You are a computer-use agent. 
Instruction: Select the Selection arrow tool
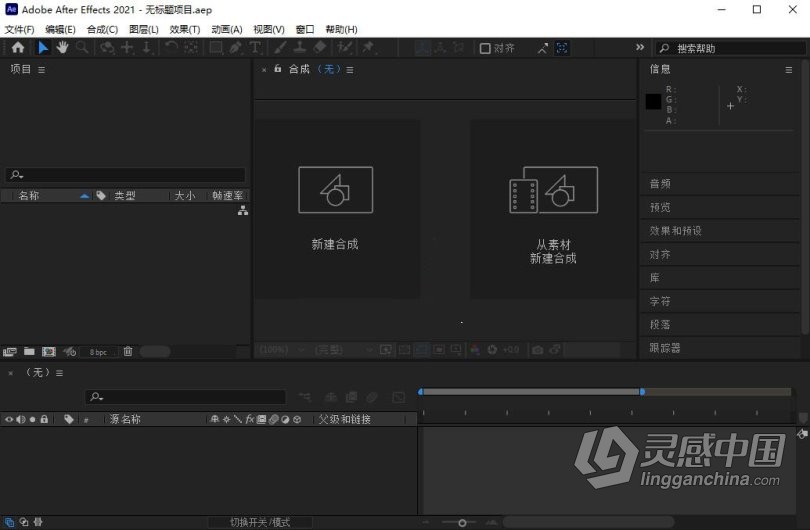click(x=43, y=48)
